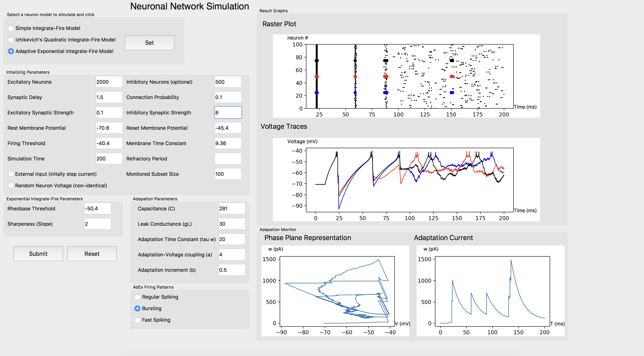Screen dimensions: 644x356
Task: Click the Voltage Traces heading
Action: (284, 127)
